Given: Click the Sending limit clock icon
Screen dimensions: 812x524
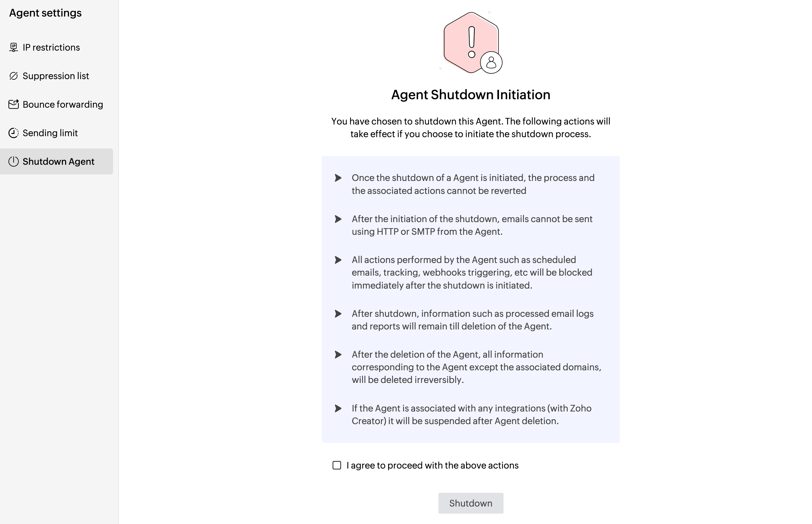Looking at the screenshot, I should 13,133.
